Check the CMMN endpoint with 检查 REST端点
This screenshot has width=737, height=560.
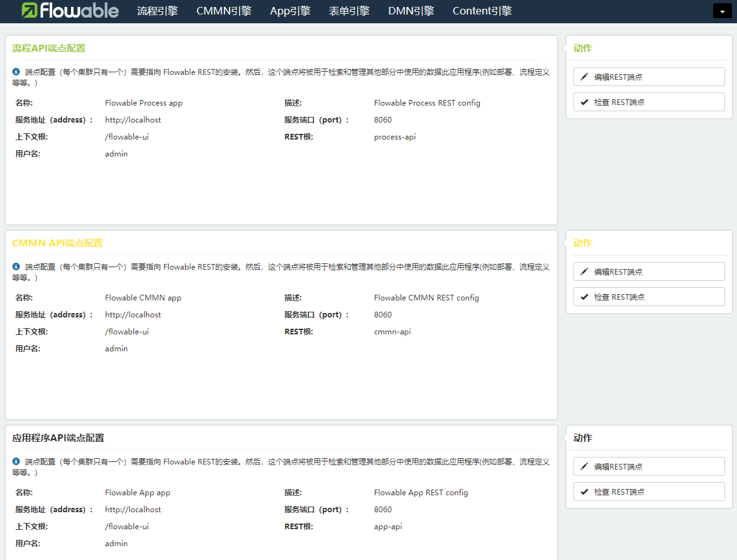click(649, 297)
